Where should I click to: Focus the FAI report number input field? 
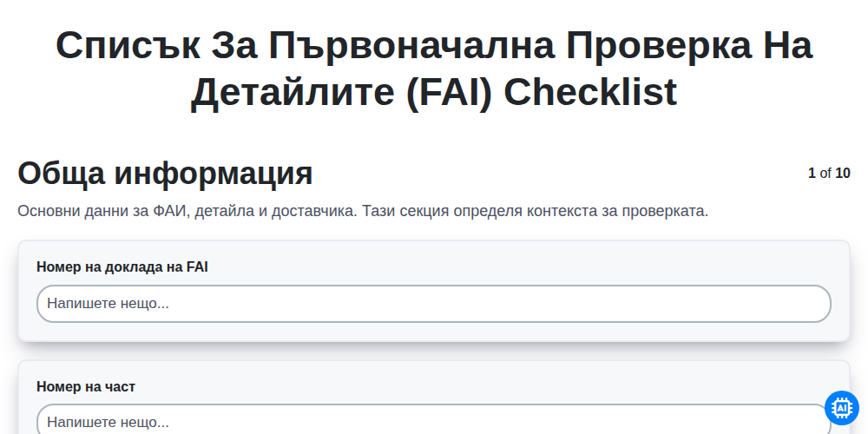point(434,304)
